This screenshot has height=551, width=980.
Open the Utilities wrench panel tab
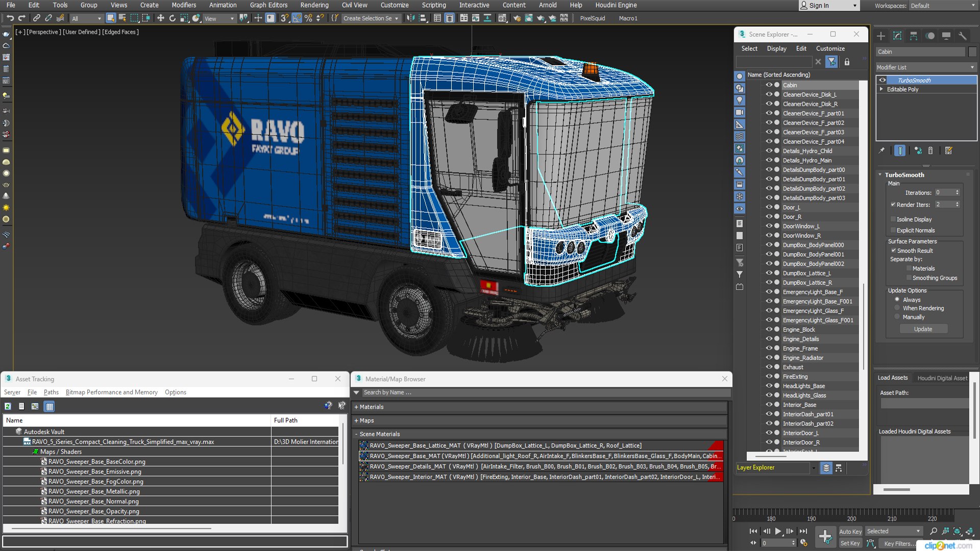[x=963, y=36]
